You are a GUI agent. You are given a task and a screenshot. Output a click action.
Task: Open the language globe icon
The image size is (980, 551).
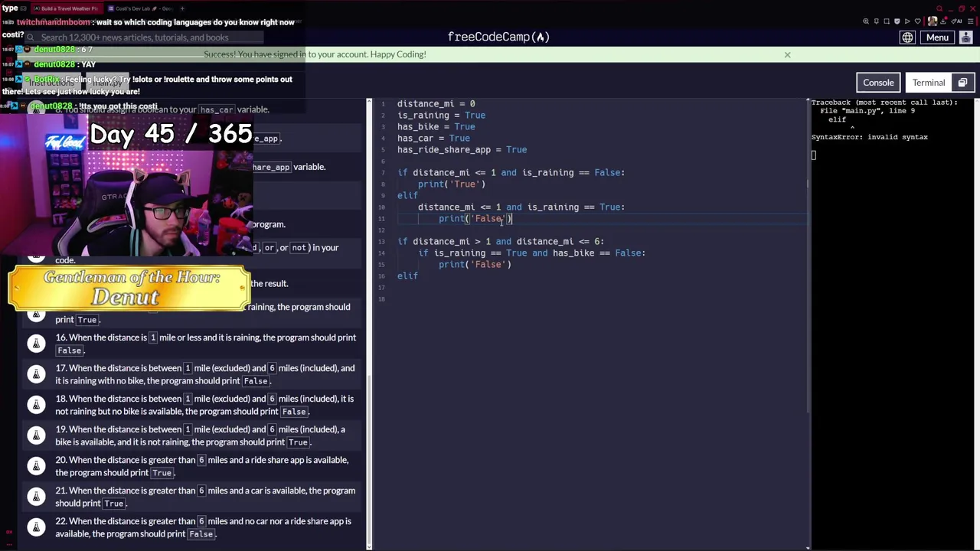point(907,37)
